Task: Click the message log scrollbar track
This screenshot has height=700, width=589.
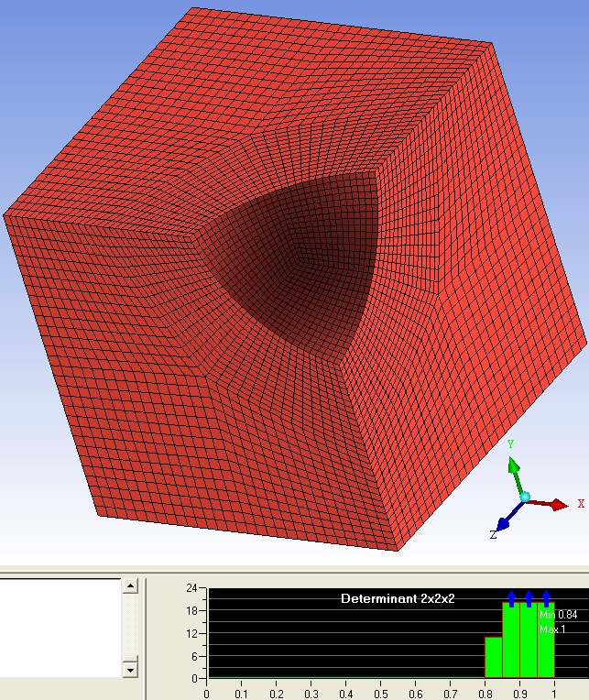Action: (x=130, y=628)
